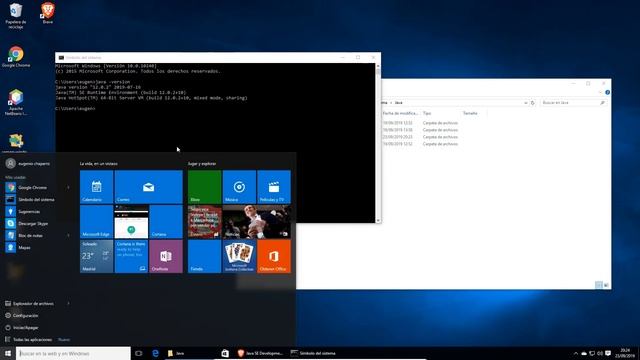Open the Madrid weather tile
The width and height of the screenshot is (640, 360).
(x=96, y=256)
